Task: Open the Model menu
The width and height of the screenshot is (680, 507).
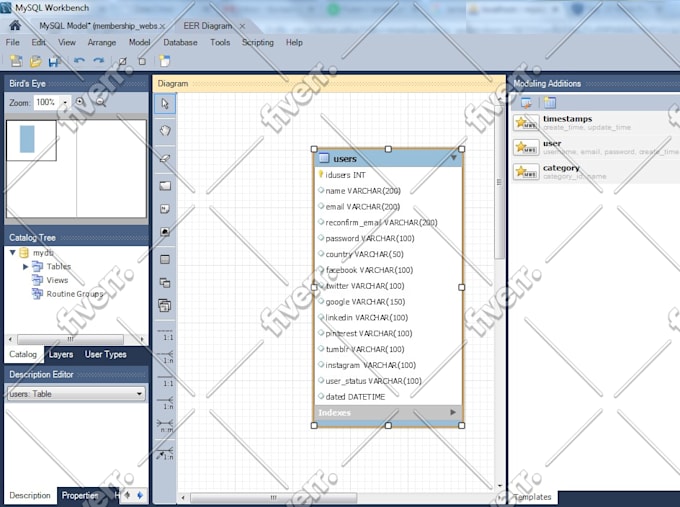Action: [x=139, y=43]
